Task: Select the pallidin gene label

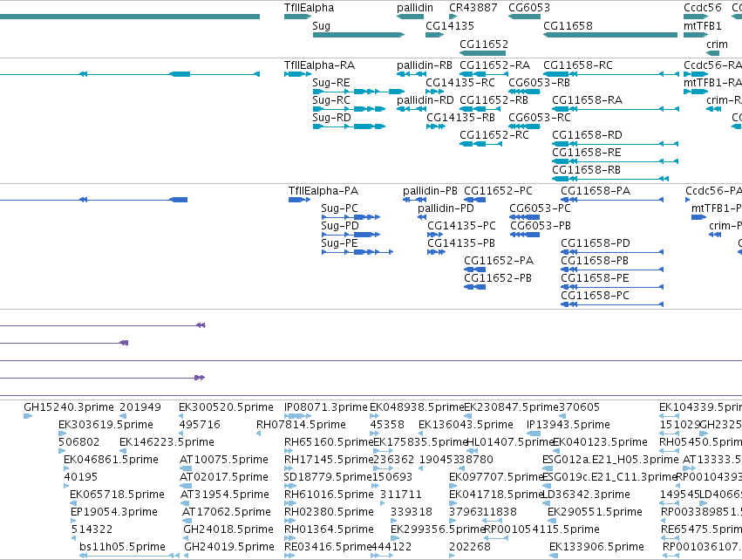Action: (x=414, y=8)
